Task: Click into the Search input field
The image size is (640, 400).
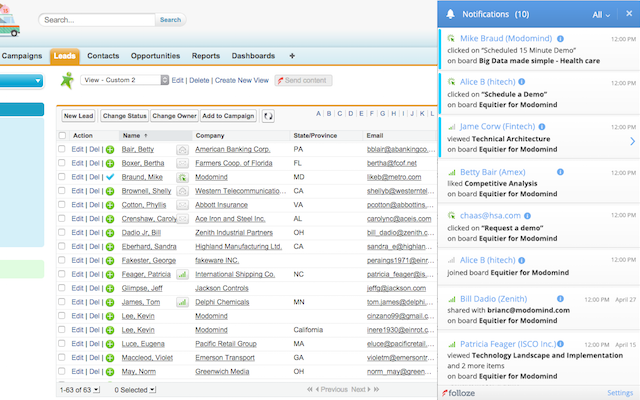Action: [97, 20]
